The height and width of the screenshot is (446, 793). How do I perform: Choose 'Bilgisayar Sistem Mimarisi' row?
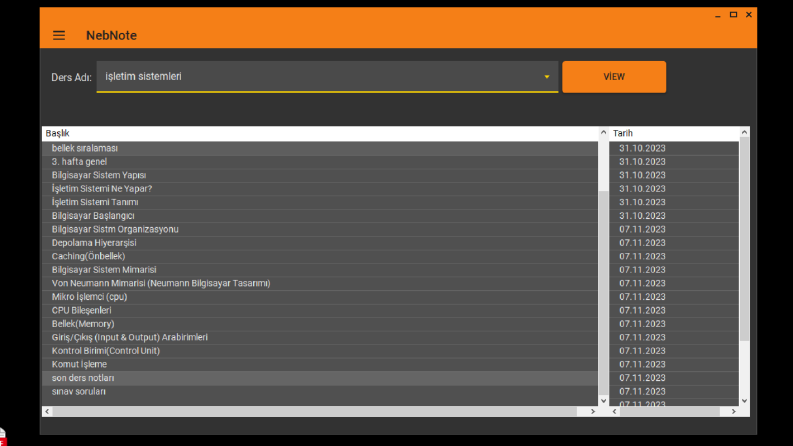coord(320,270)
